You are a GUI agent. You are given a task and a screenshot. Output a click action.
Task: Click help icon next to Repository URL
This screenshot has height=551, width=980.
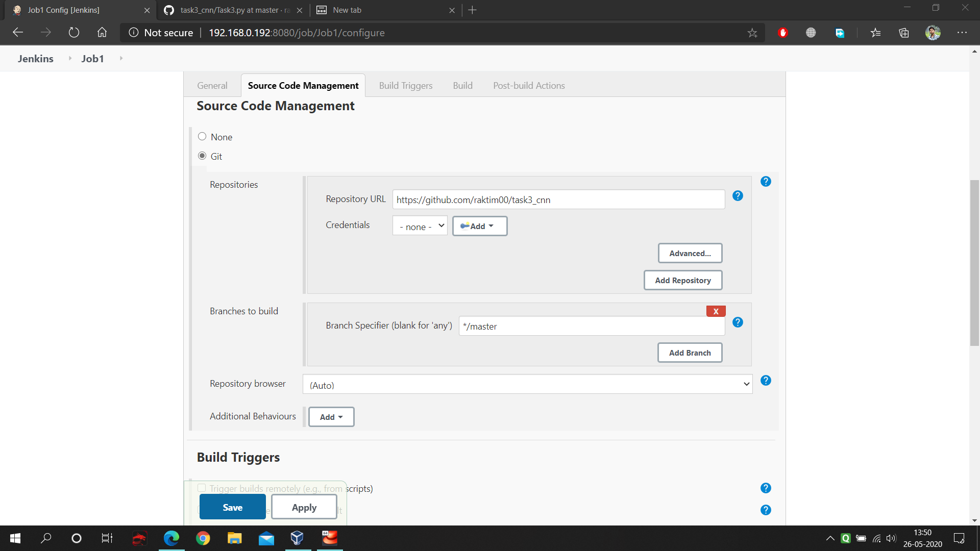pos(738,196)
